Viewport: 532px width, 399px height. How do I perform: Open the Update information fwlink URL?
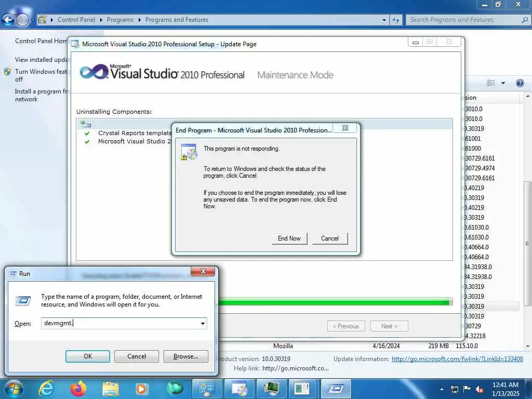pyautogui.click(x=457, y=358)
